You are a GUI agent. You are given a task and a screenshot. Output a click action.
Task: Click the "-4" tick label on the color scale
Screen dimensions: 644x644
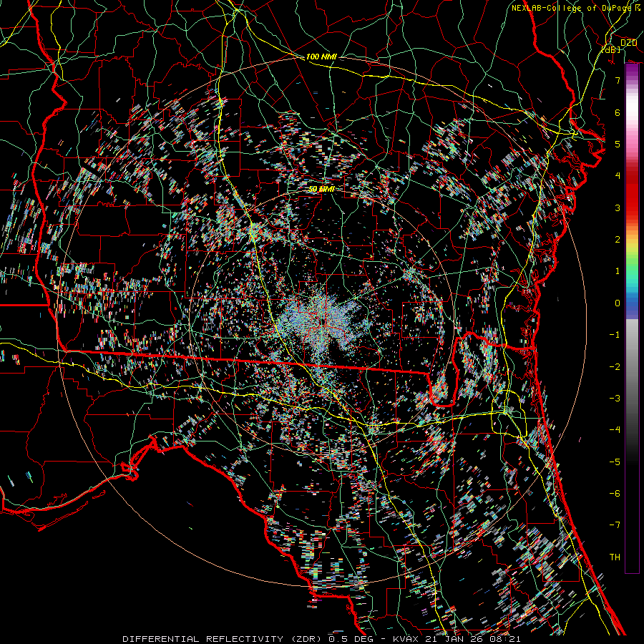point(615,429)
